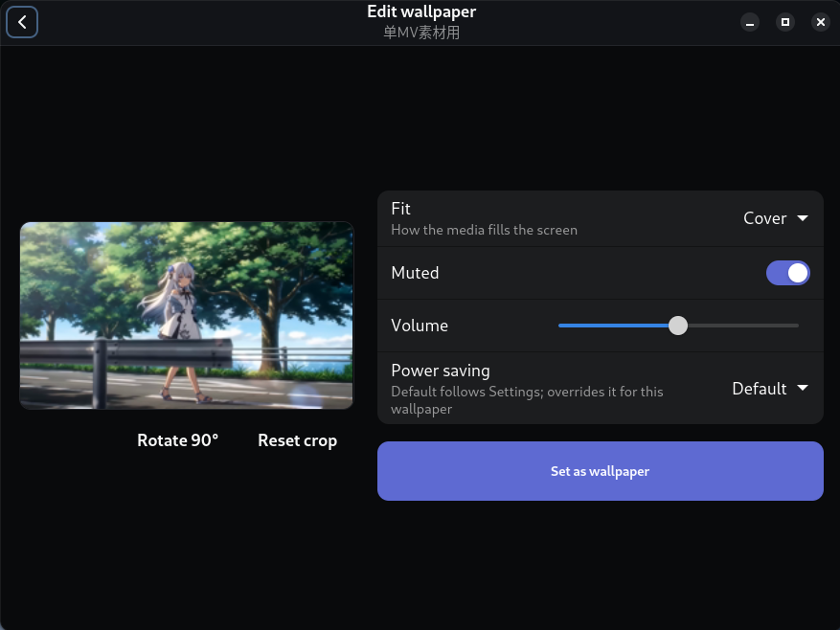Open the Power saving dropdown showing Default
This screenshot has height=630, width=840.
[770, 389]
